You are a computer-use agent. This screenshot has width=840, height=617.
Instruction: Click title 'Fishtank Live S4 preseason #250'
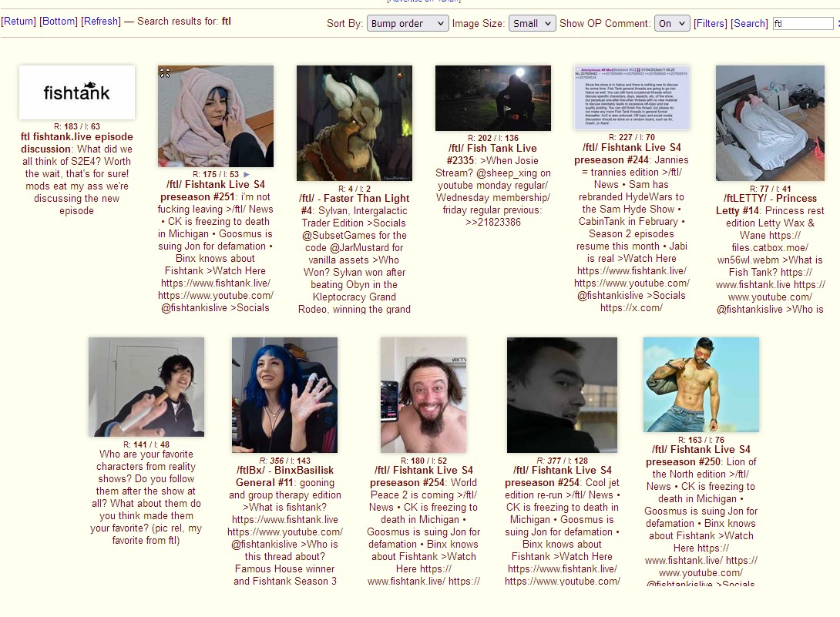pos(699,455)
